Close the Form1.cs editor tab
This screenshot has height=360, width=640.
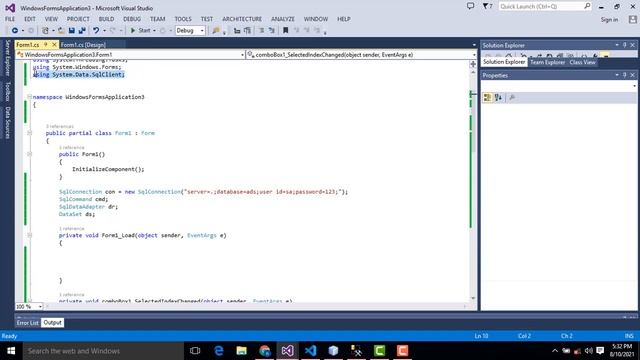pos(54,44)
